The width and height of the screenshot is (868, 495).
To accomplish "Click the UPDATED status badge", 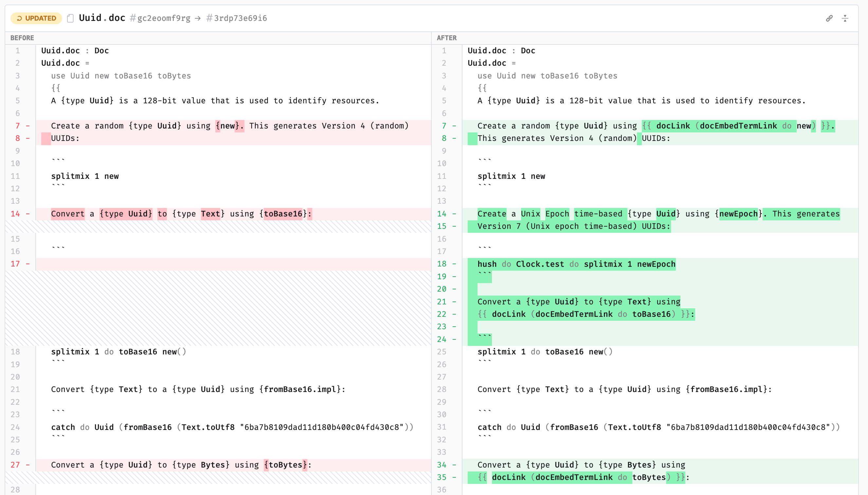I will click(x=36, y=18).
